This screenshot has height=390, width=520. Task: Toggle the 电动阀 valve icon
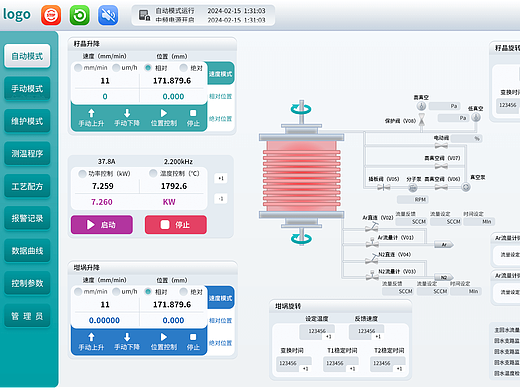pyautogui.click(x=441, y=145)
